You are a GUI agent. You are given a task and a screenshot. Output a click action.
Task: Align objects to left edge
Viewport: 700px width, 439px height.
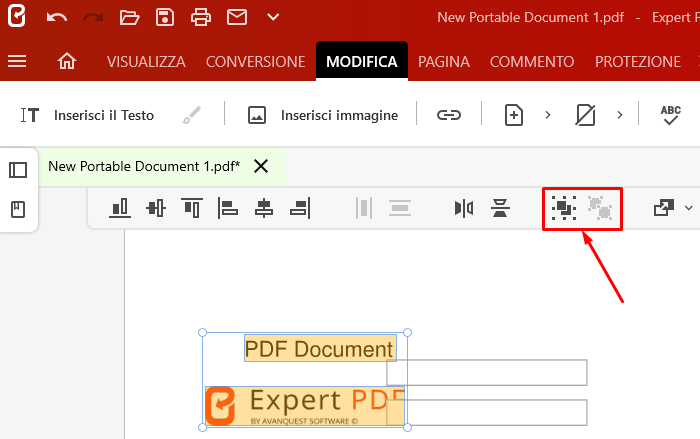(x=228, y=208)
